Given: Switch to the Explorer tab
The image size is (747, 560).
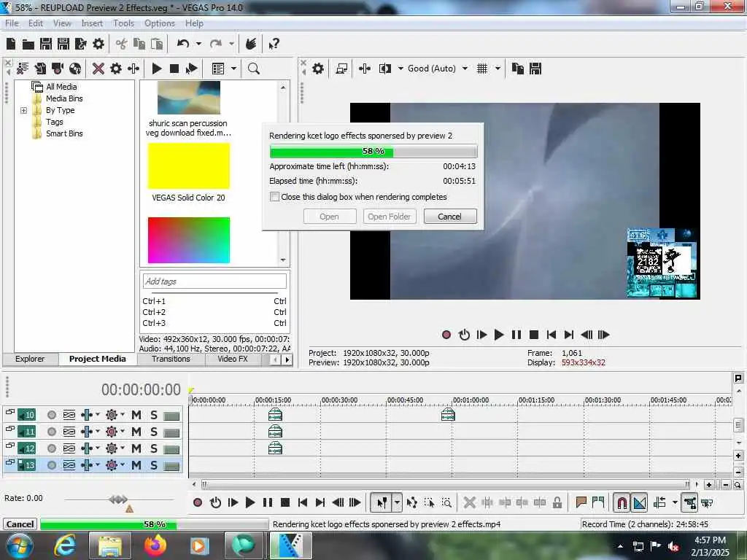Looking at the screenshot, I should pyautogui.click(x=29, y=359).
